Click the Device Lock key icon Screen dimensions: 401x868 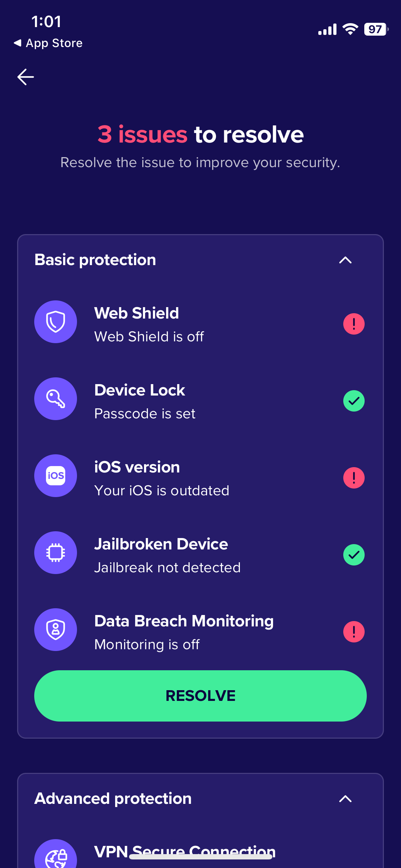56,399
